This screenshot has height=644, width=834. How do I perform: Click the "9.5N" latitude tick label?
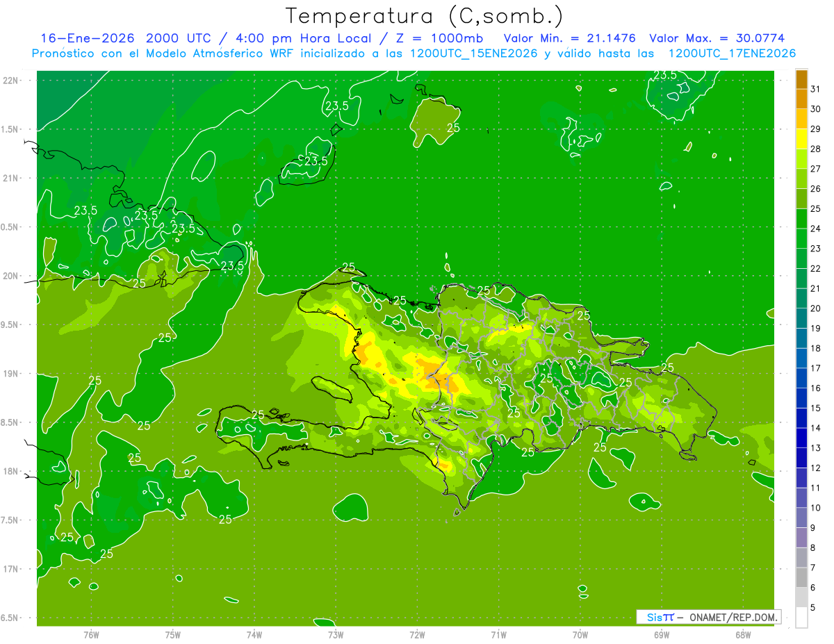click(10, 324)
